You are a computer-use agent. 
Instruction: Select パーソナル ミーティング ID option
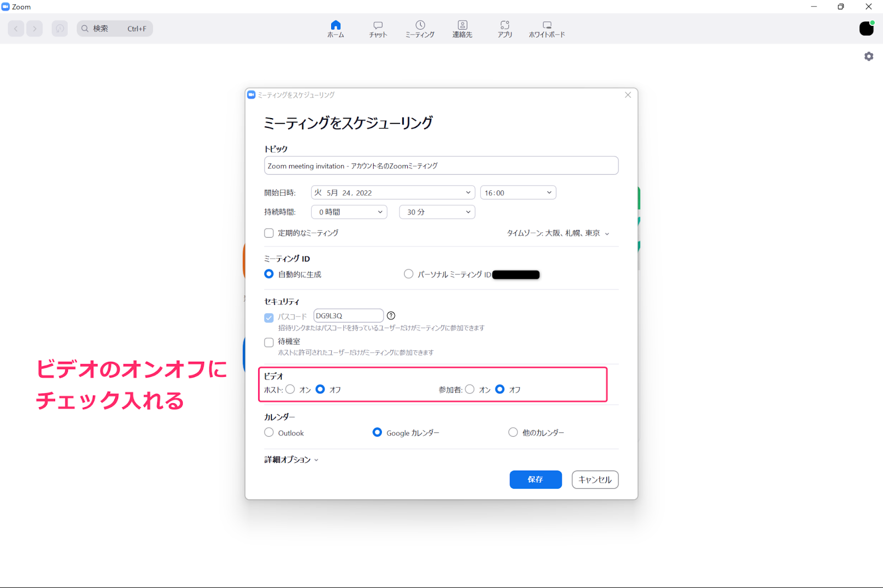408,274
